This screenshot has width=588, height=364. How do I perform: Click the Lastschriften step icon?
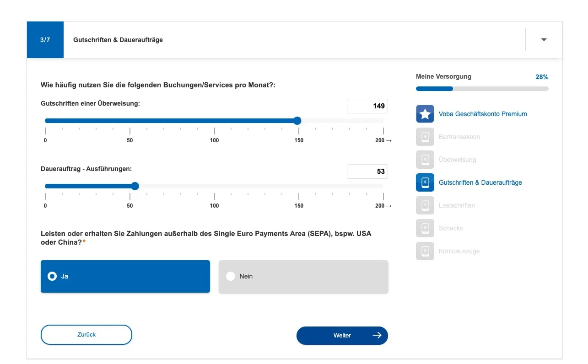click(x=425, y=205)
